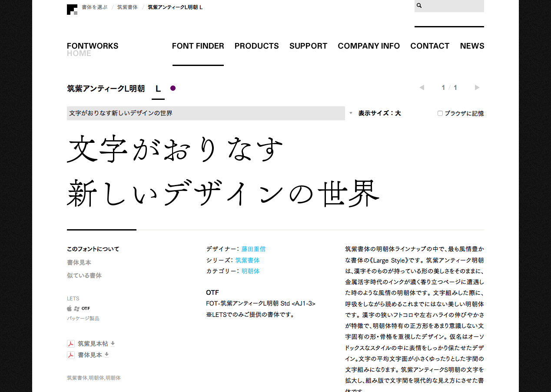This screenshot has height=392, width=551.
Task: Download 筑紫見本帖 PDF link
Action: 93,344
